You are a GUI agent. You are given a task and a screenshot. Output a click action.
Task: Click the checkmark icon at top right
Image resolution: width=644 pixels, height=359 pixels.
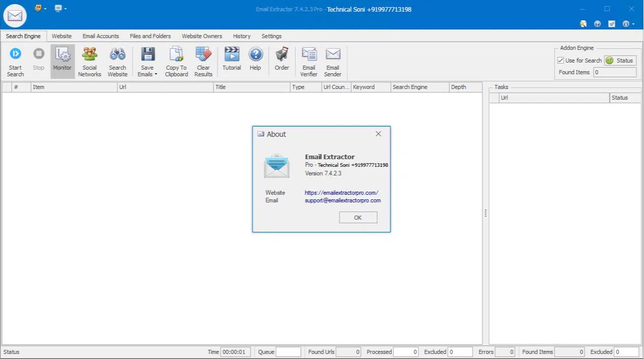[x=611, y=24]
